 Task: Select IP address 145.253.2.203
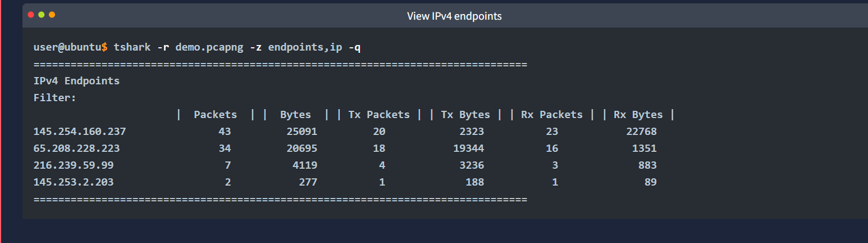74,182
